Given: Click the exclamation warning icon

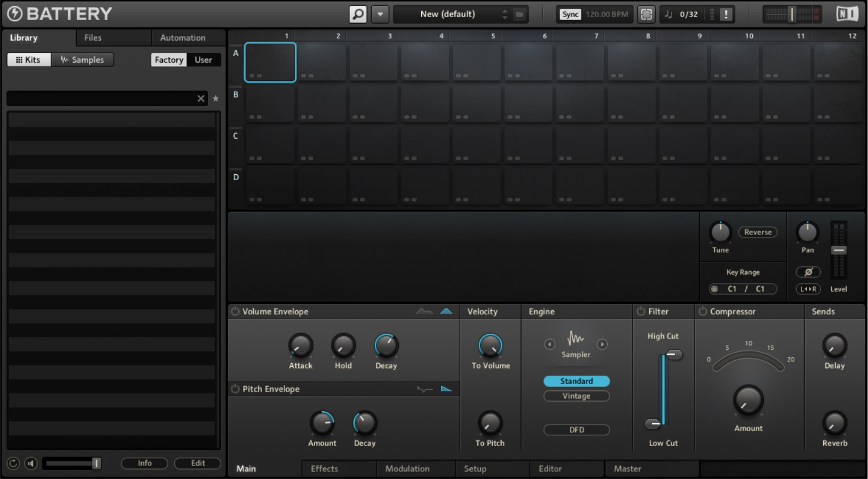Looking at the screenshot, I should (x=726, y=14).
